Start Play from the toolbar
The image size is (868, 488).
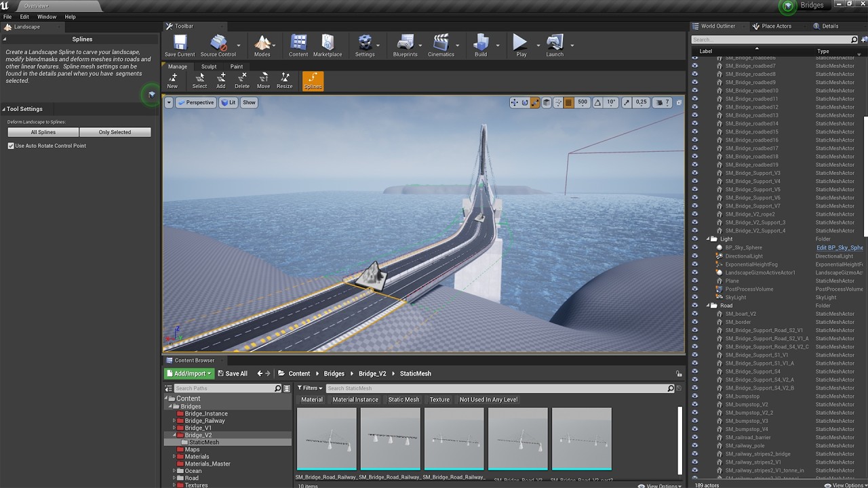tap(521, 45)
